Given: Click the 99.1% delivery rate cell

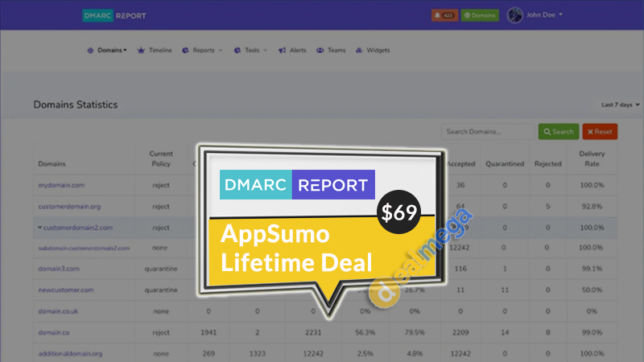Looking at the screenshot, I should click(x=592, y=269).
